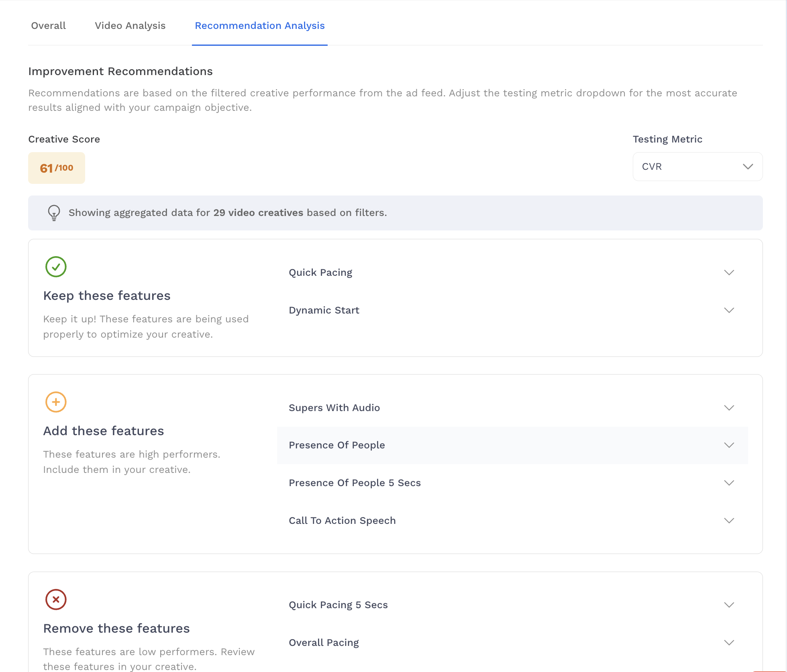Click the lightbulb icon in info banner
This screenshot has height=672, width=787.
point(54,213)
